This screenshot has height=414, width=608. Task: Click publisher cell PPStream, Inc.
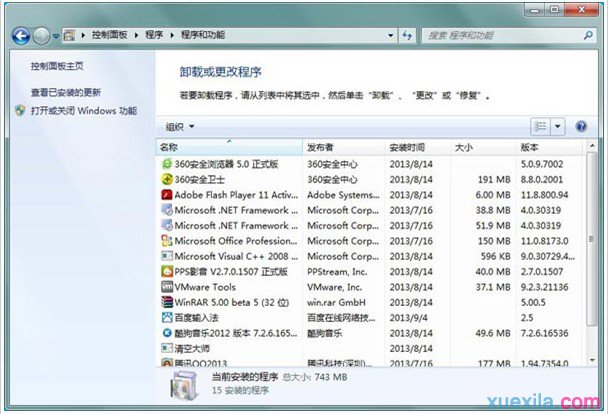coord(337,272)
